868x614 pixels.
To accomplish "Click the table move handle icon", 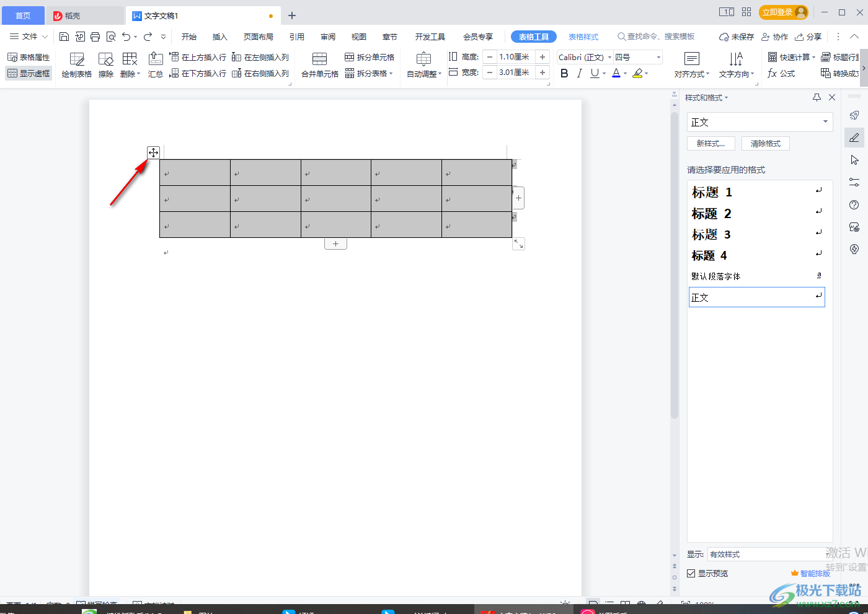I will coord(153,152).
